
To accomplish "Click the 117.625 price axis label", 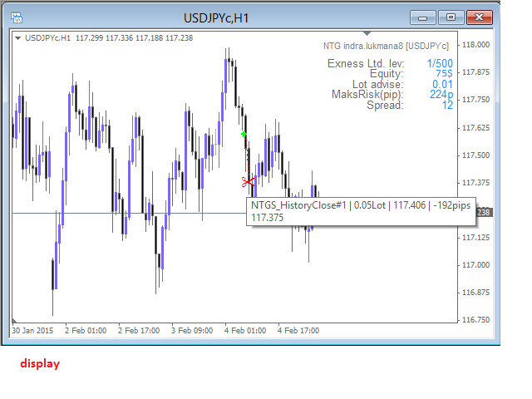I will [x=475, y=128].
